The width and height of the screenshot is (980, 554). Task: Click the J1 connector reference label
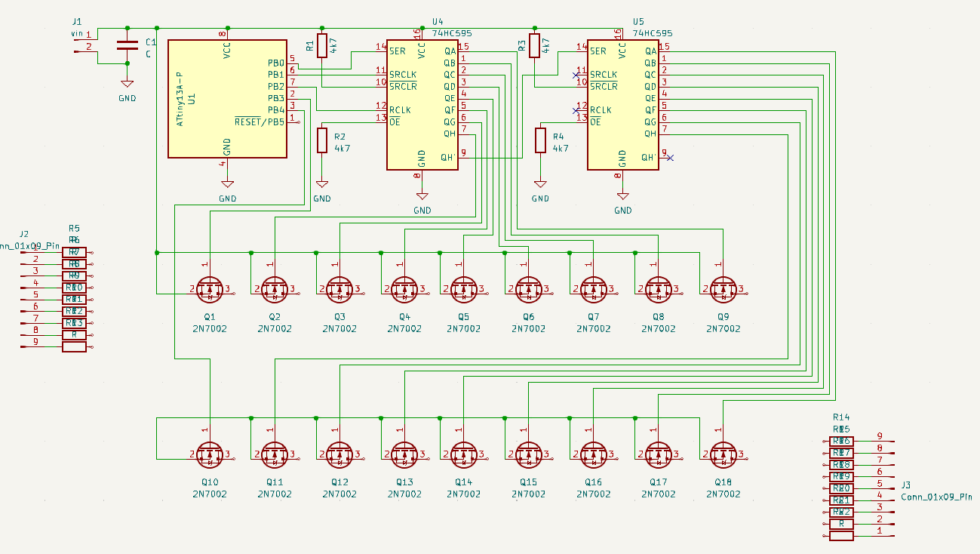pos(77,21)
